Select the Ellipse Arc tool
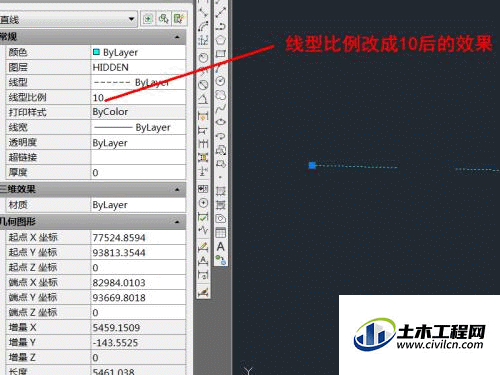 click(220, 136)
